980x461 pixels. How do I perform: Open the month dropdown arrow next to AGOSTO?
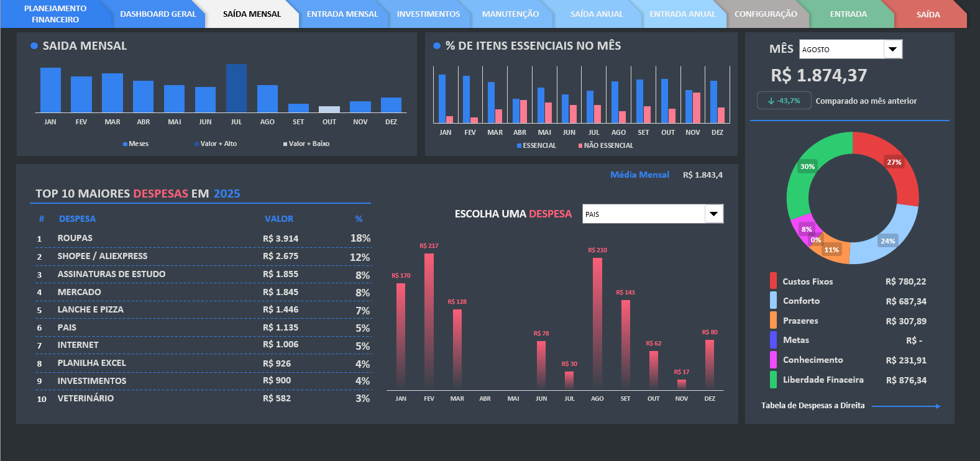click(893, 49)
